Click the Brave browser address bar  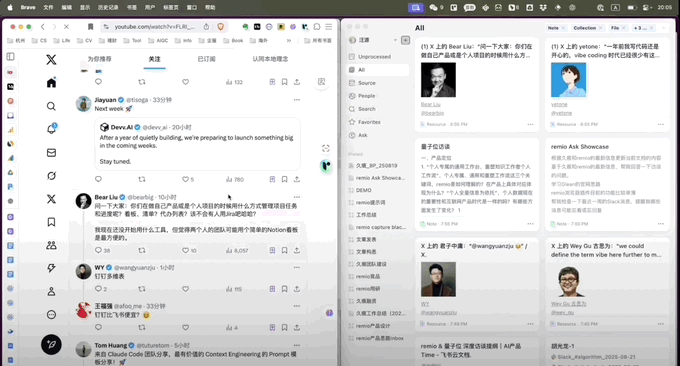tap(156, 27)
